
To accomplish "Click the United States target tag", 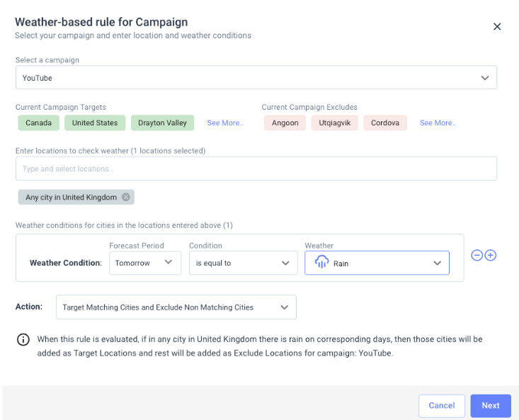I will (x=95, y=123).
